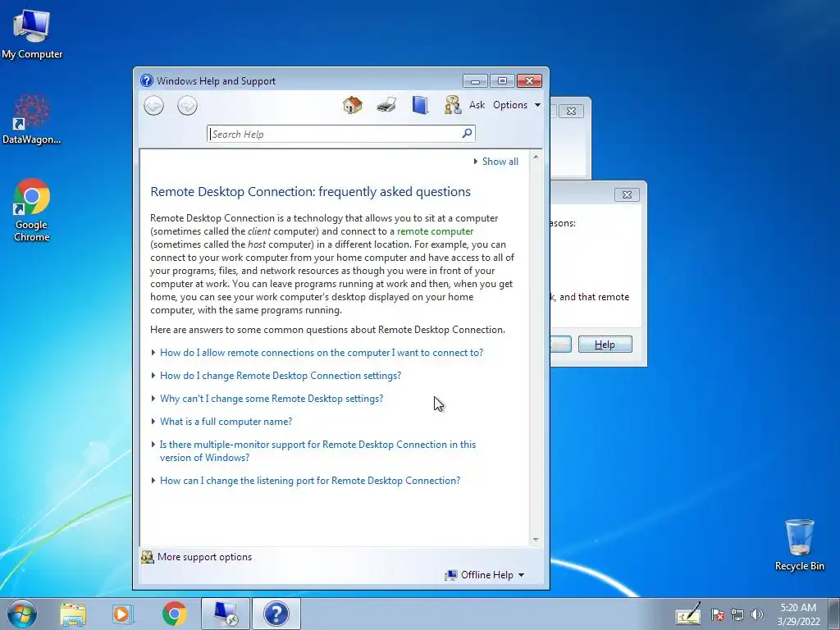Click the network icon in system tray
The height and width of the screenshot is (630, 840).
[x=737, y=615]
